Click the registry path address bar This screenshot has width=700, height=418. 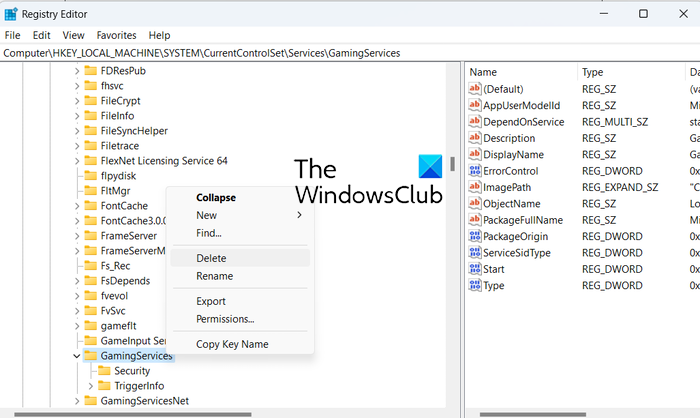pos(350,53)
